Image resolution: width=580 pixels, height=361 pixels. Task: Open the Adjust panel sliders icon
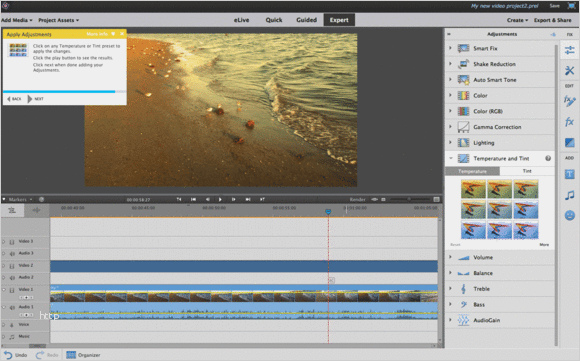pyautogui.click(x=569, y=50)
